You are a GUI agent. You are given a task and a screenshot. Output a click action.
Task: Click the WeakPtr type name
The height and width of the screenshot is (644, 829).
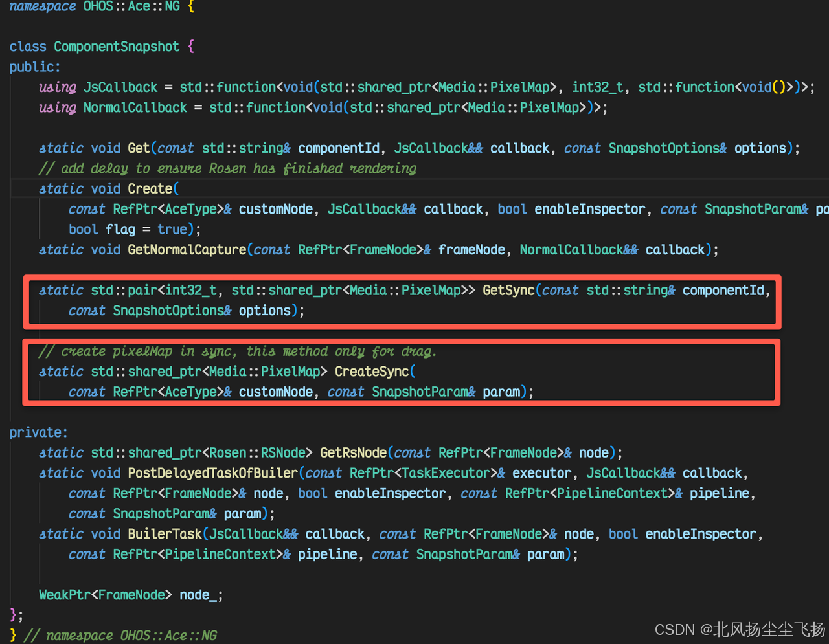coord(64,595)
